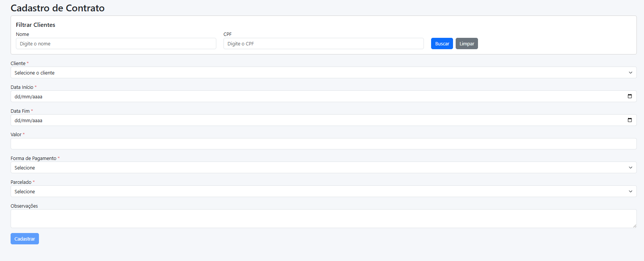Open the Parcelado select box
The width and height of the screenshot is (644, 261).
tap(323, 191)
